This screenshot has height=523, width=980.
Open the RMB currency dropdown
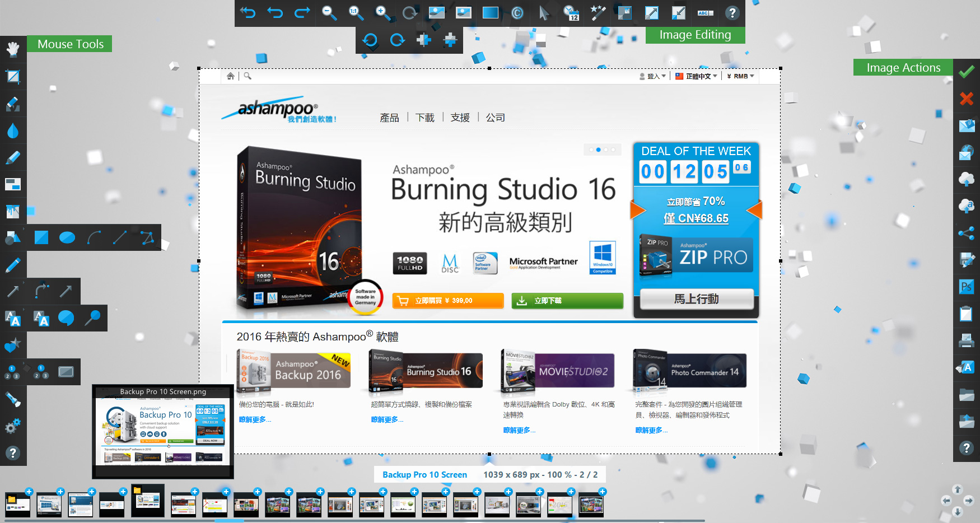740,76
